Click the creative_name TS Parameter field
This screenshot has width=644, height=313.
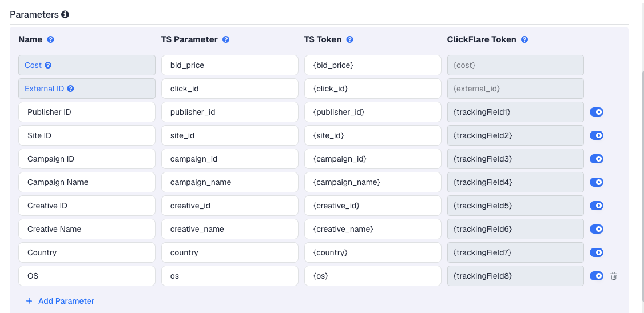point(230,229)
